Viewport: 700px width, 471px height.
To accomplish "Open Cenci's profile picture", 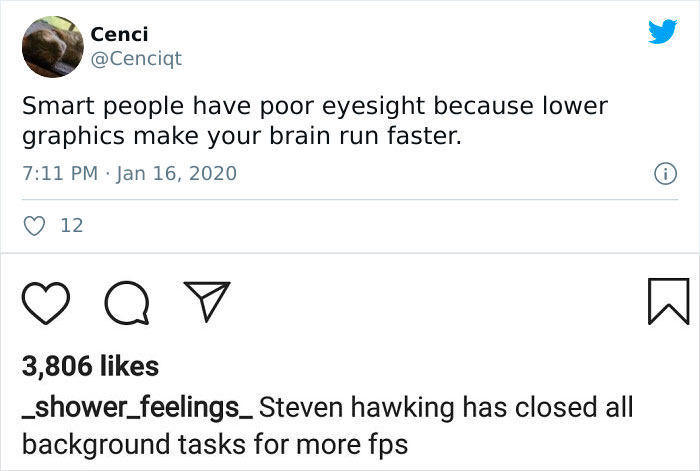I will coord(52,45).
